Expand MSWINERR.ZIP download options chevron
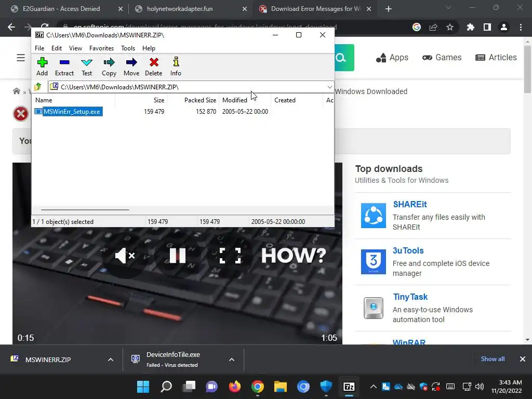The image size is (532, 399). pyautogui.click(x=111, y=360)
